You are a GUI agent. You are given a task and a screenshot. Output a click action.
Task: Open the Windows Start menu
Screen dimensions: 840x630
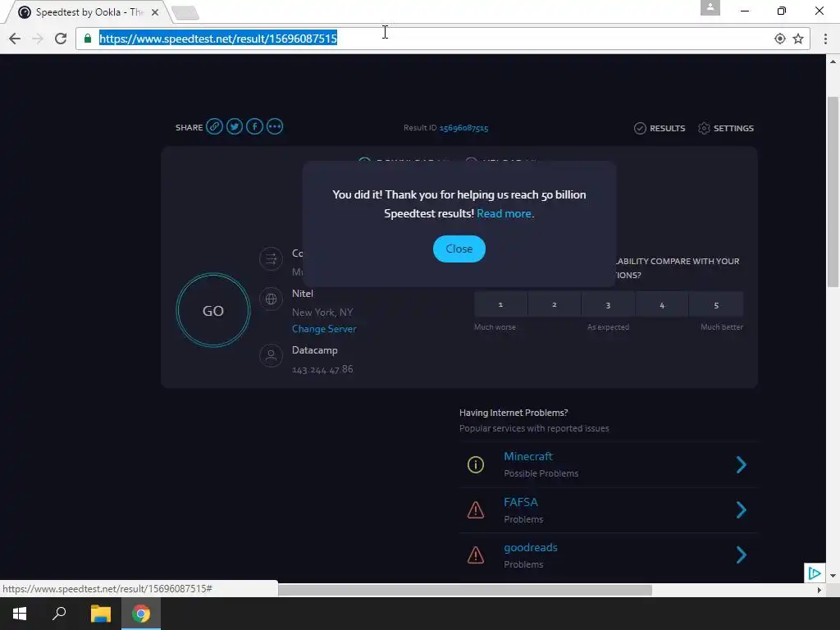(20, 614)
